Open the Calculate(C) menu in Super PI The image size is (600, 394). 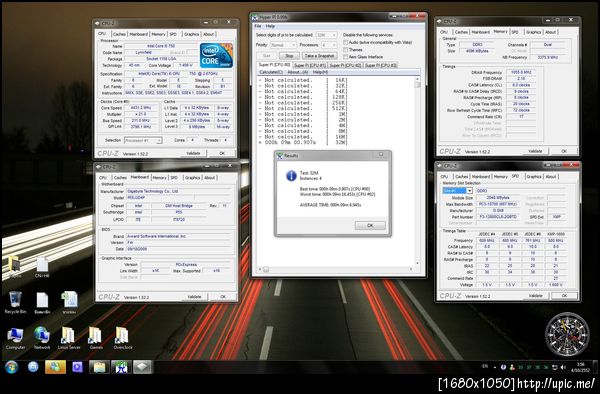[x=271, y=72]
